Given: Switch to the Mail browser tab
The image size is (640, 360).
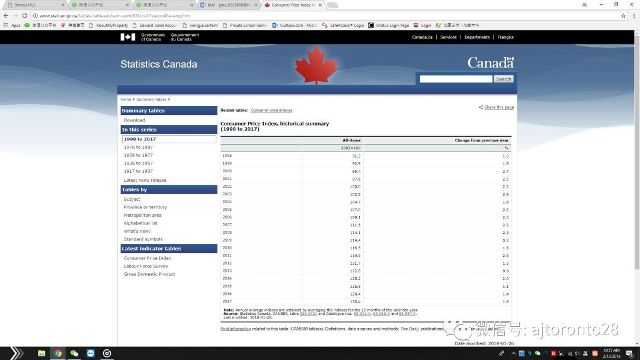Looking at the screenshot, I should (x=229, y=5).
